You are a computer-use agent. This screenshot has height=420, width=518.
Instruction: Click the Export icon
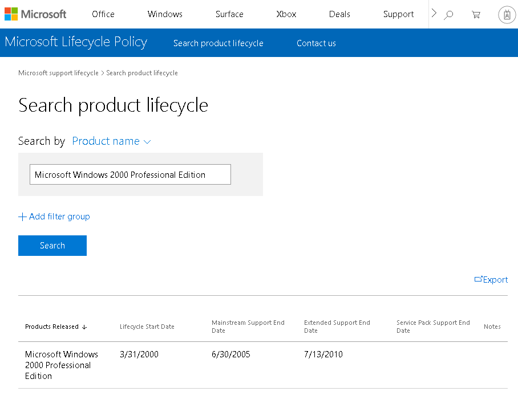tap(479, 279)
